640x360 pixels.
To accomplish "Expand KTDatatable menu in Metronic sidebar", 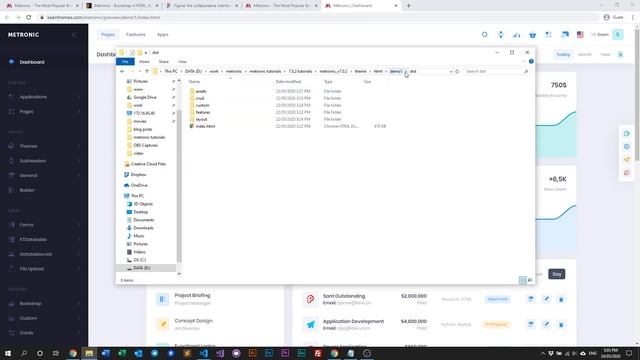I will pyautogui.click(x=44, y=240).
